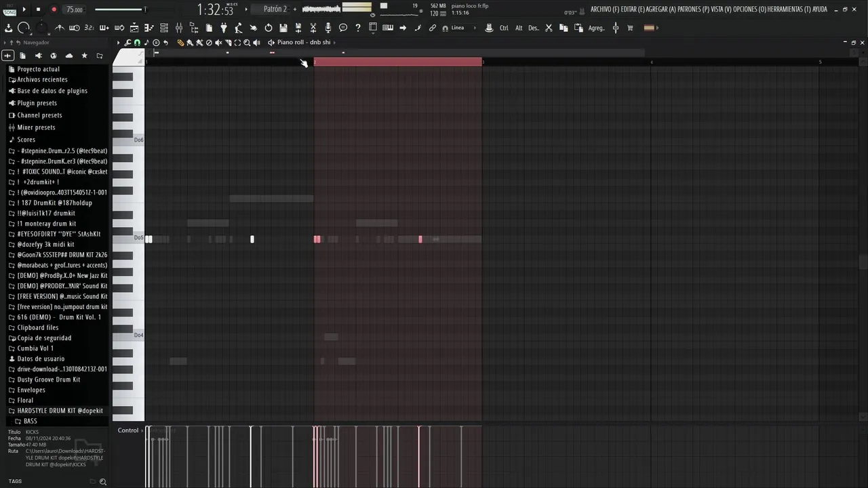Viewport: 868px width, 488px height.
Task: Open the channel rack icon
Action: (x=164, y=28)
